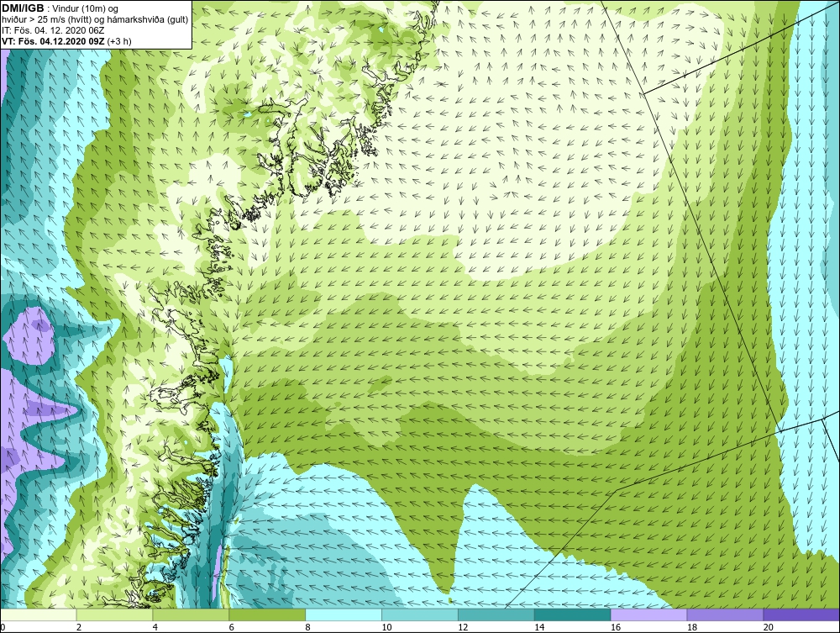Click the DMI/IGB title text
The height and width of the screenshot is (633, 840).
[23, 8]
